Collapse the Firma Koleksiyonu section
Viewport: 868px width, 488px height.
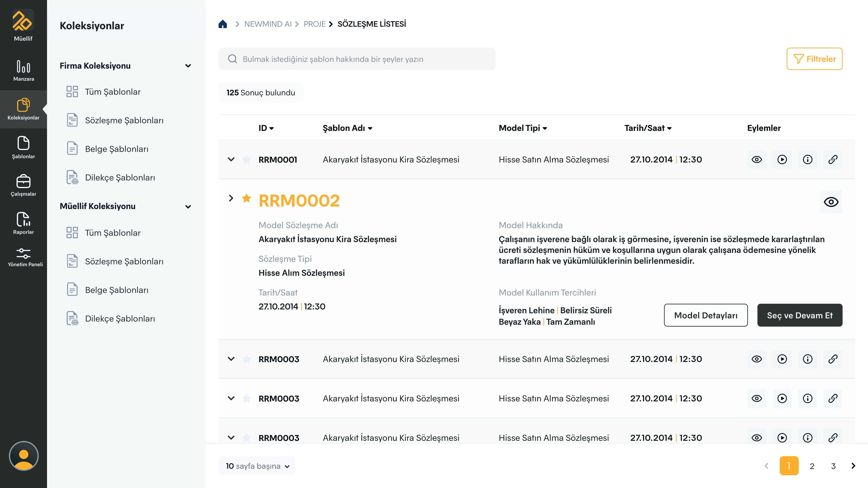[188, 66]
